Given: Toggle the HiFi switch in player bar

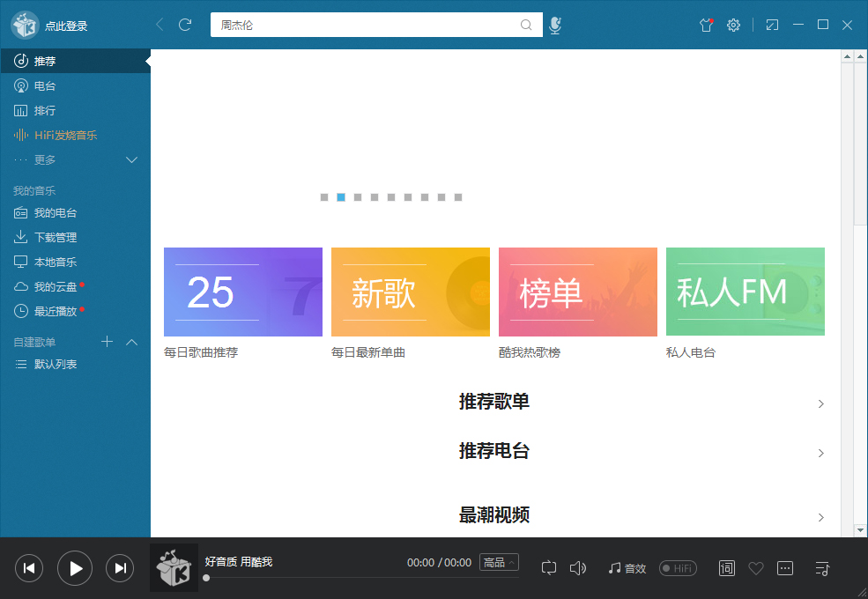Looking at the screenshot, I should coord(678,568).
